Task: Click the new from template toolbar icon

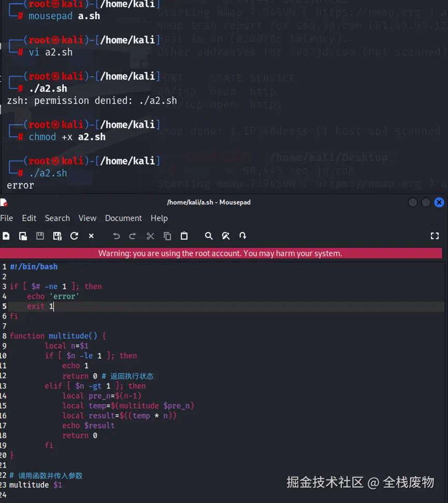Action: (x=23, y=236)
